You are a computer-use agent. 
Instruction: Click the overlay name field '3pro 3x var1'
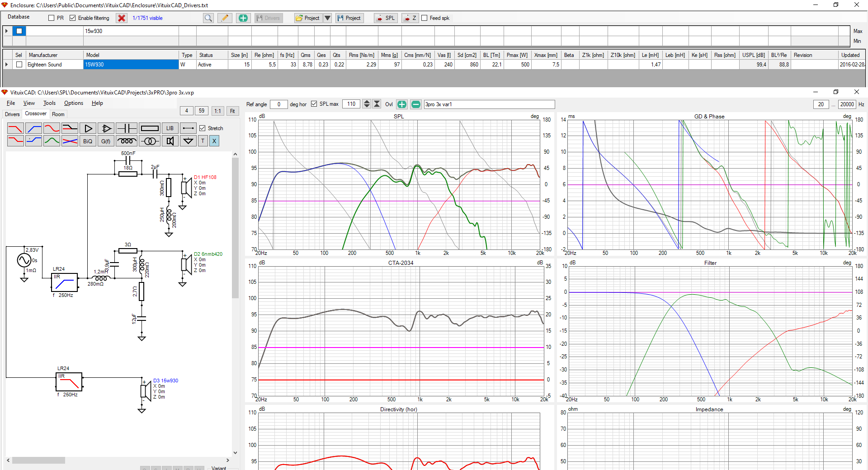tap(489, 104)
